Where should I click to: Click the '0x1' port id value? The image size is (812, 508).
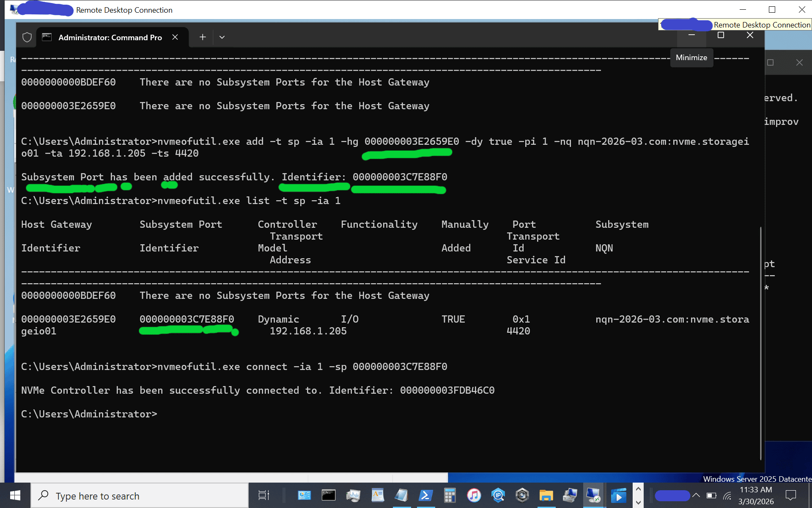(521, 319)
